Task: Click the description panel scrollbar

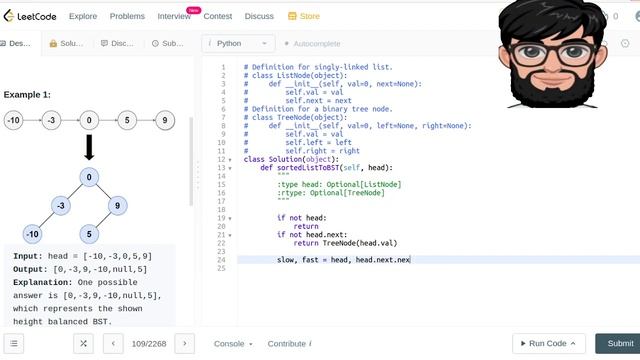Action: pos(191,162)
